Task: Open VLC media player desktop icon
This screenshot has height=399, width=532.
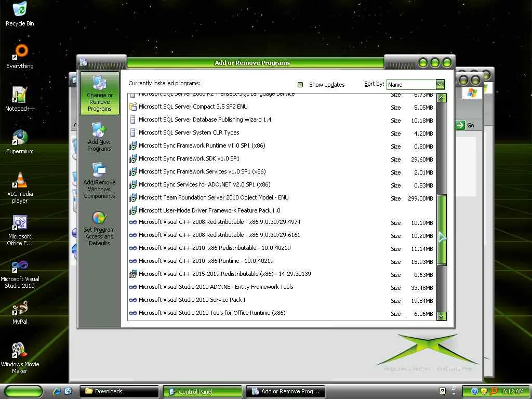Action: tap(20, 187)
